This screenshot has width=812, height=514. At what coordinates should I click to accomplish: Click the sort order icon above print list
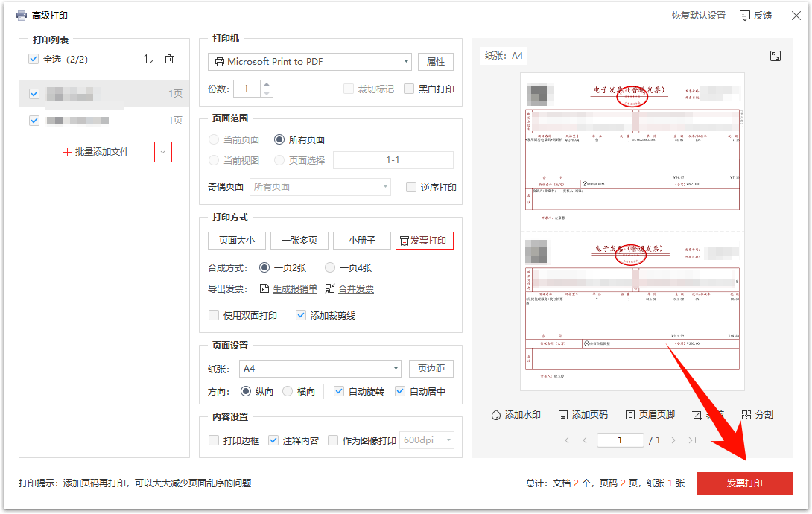click(x=150, y=59)
